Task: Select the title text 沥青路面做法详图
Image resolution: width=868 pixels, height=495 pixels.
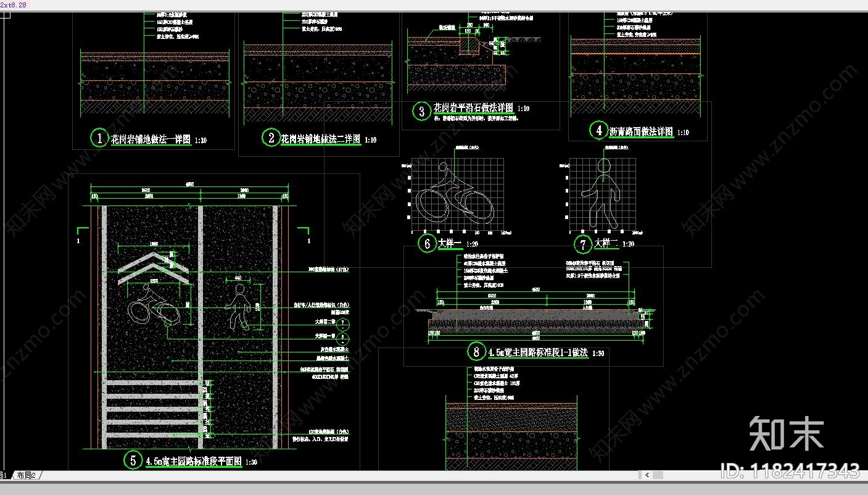Action: pos(642,131)
